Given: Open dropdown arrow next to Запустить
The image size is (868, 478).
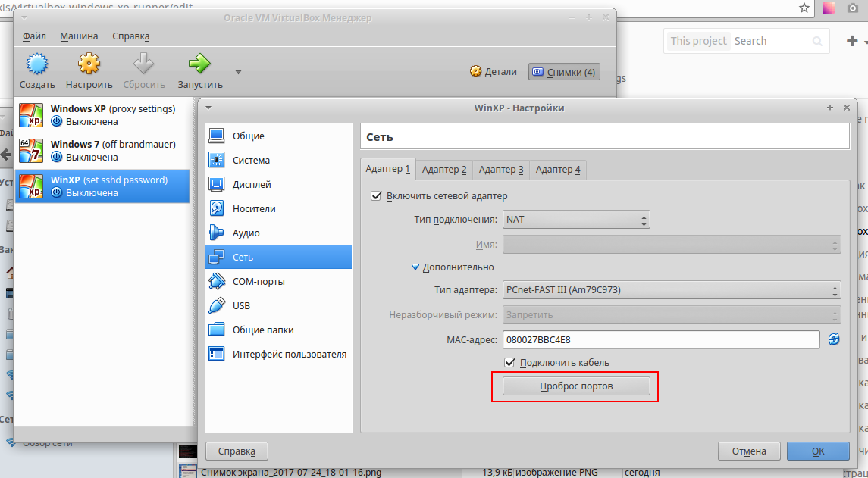Looking at the screenshot, I should pyautogui.click(x=238, y=73).
